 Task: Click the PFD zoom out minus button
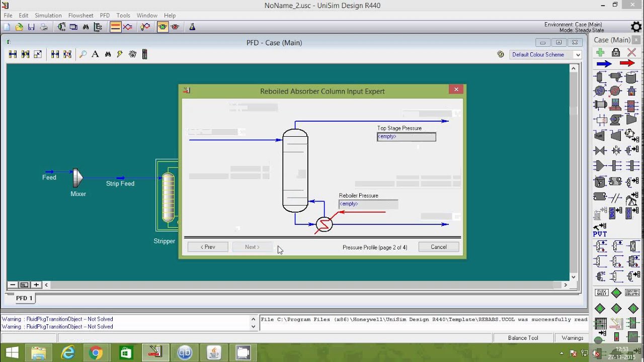[12, 285]
